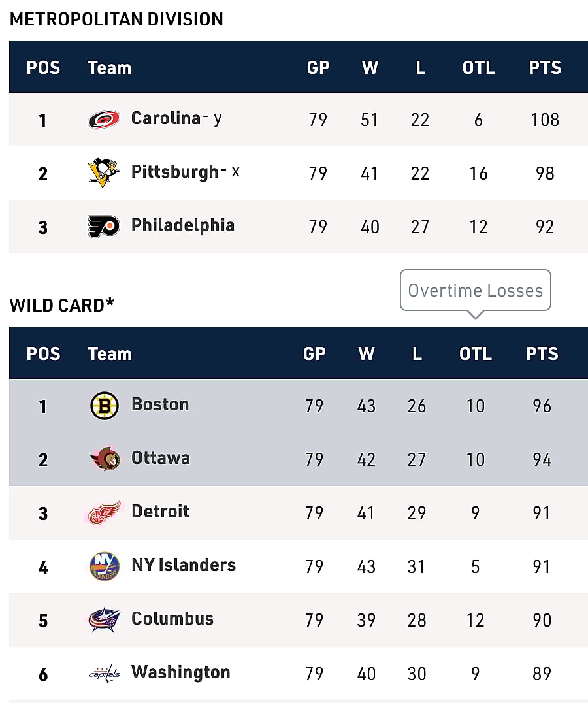
Task: Click the Washington Capitals logo
Action: click(104, 673)
